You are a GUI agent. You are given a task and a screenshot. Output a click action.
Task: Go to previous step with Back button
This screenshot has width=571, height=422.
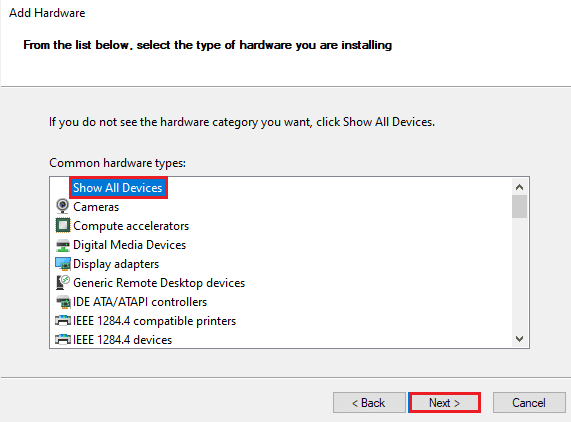tap(369, 403)
